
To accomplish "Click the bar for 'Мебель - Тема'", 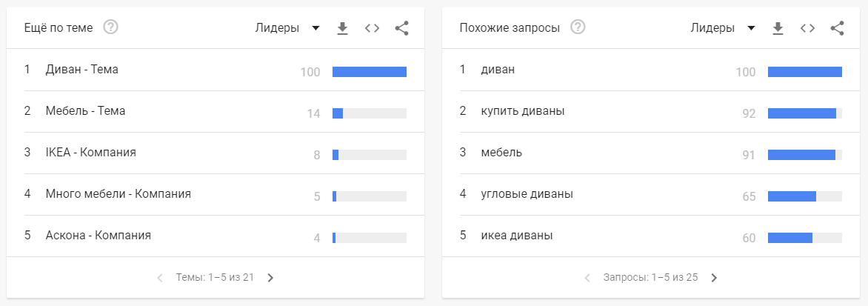I will 369,113.
